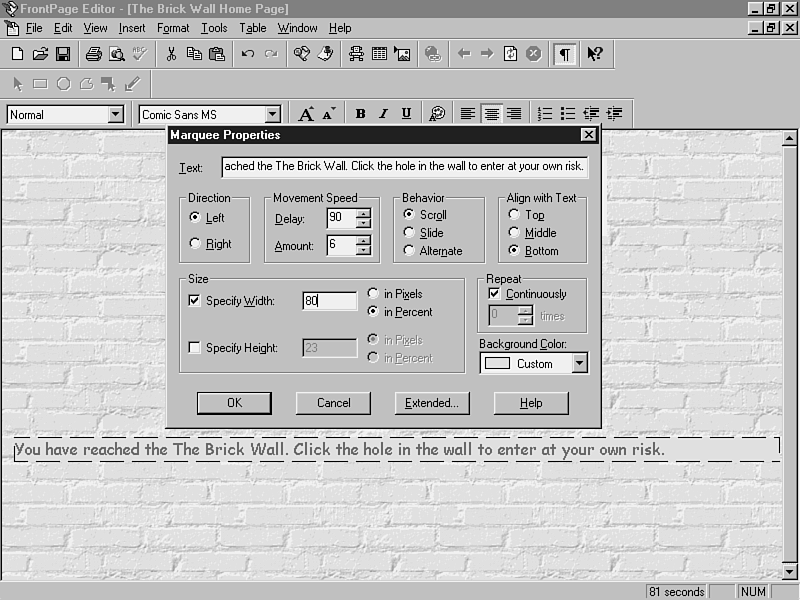Screen dimensions: 800x600
Task: Click the Extended... button
Action: pos(432,403)
